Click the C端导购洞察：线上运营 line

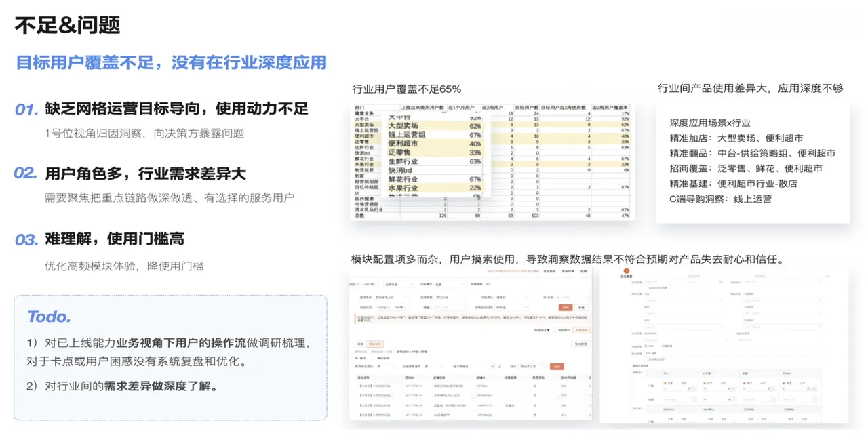click(x=720, y=199)
